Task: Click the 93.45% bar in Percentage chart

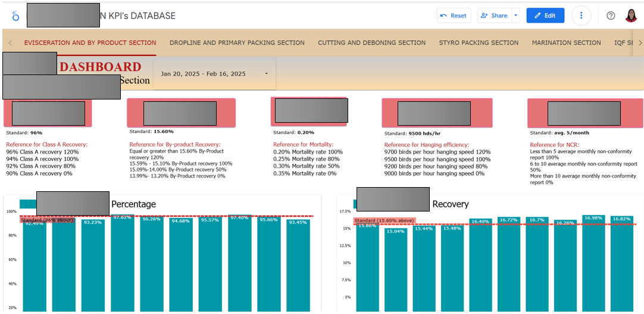Action: click(x=298, y=266)
